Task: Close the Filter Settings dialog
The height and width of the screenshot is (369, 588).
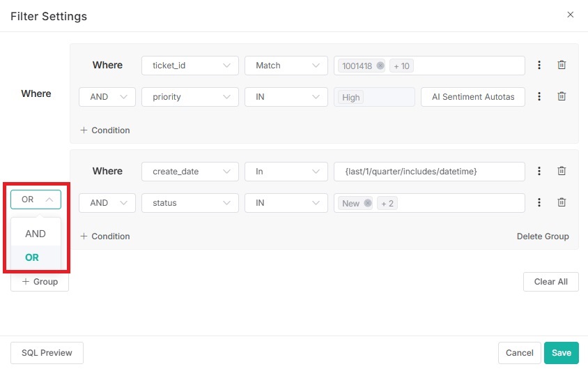Action: point(570,15)
